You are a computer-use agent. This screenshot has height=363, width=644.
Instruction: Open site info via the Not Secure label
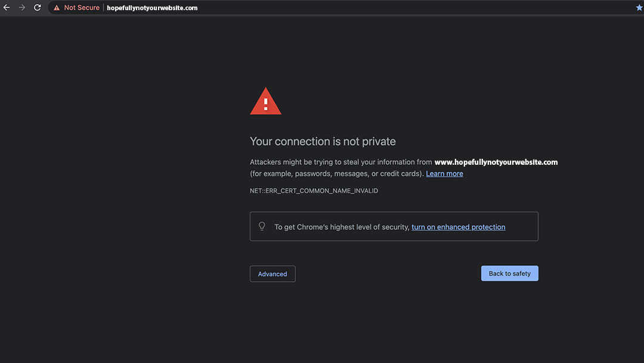coord(82,8)
